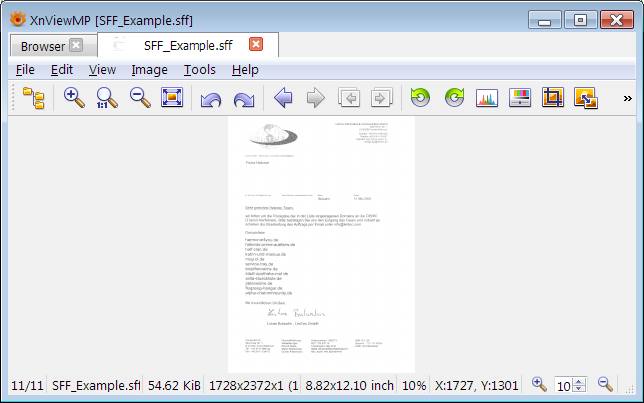Open the Help menu
Screen dimensions: 644x403
click(x=245, y=70)
